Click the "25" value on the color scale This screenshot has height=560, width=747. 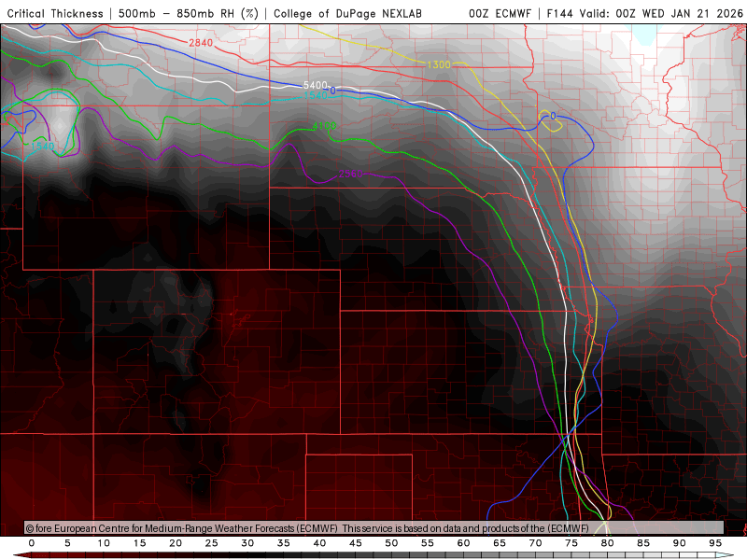[x=212, y=543]
